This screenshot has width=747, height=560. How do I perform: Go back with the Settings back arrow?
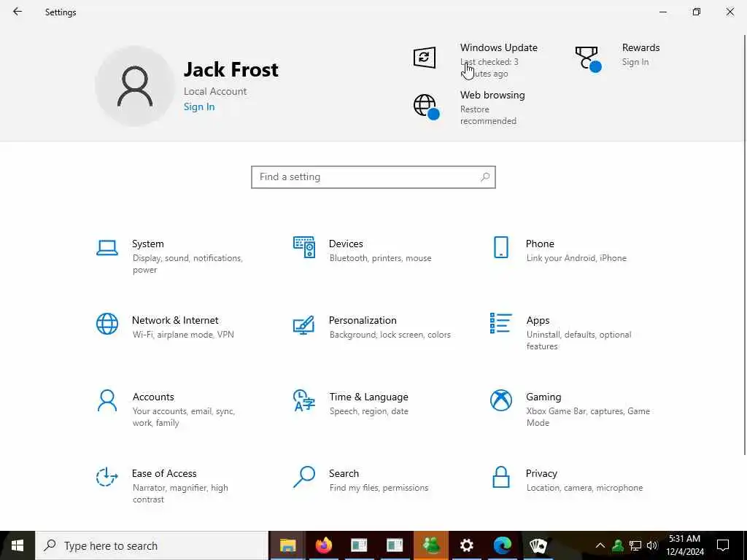18,12
